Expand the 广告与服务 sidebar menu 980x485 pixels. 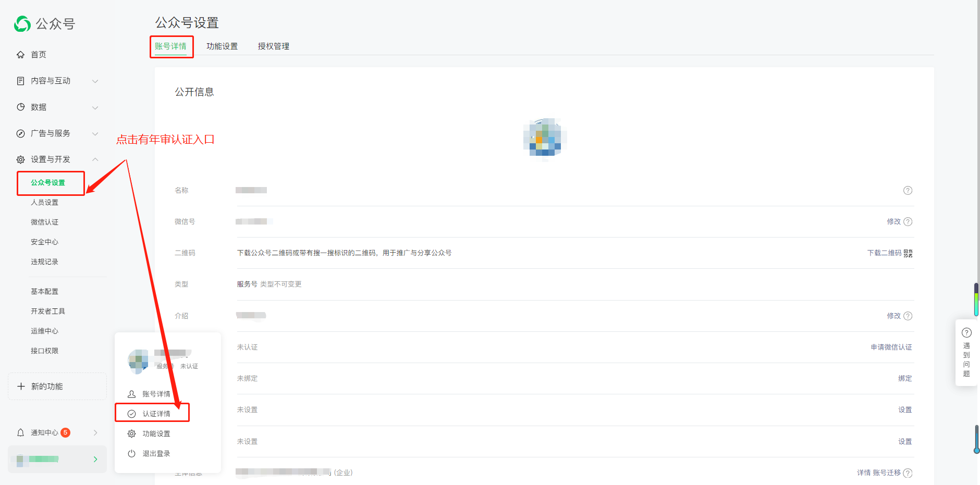[95, 134]
